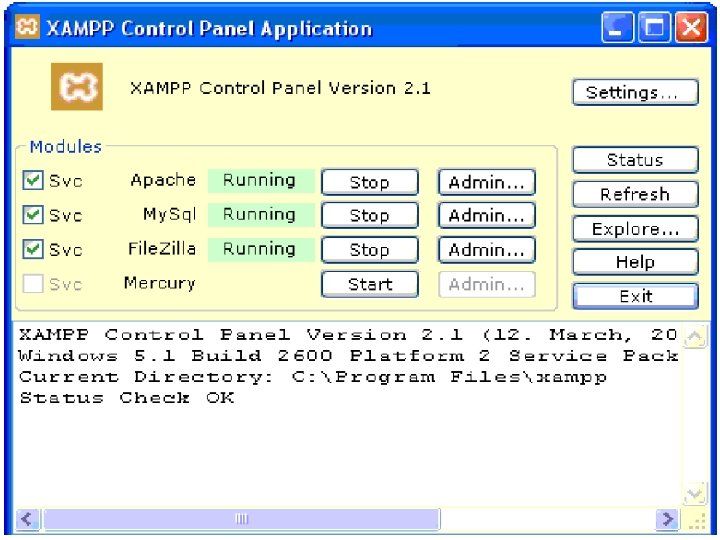This screenshot has height=540, width=720.
Task: Stop the Apache module
Action: tap(370, 182)
